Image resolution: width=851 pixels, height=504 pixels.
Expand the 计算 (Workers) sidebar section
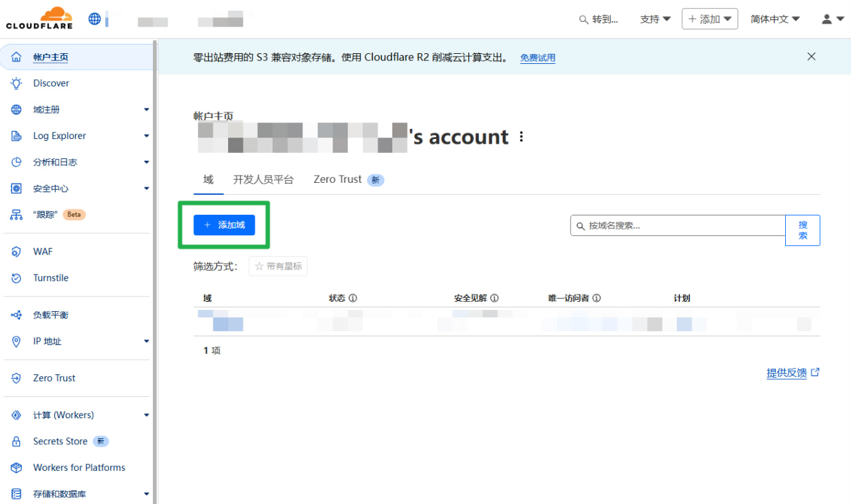[146, 415]
